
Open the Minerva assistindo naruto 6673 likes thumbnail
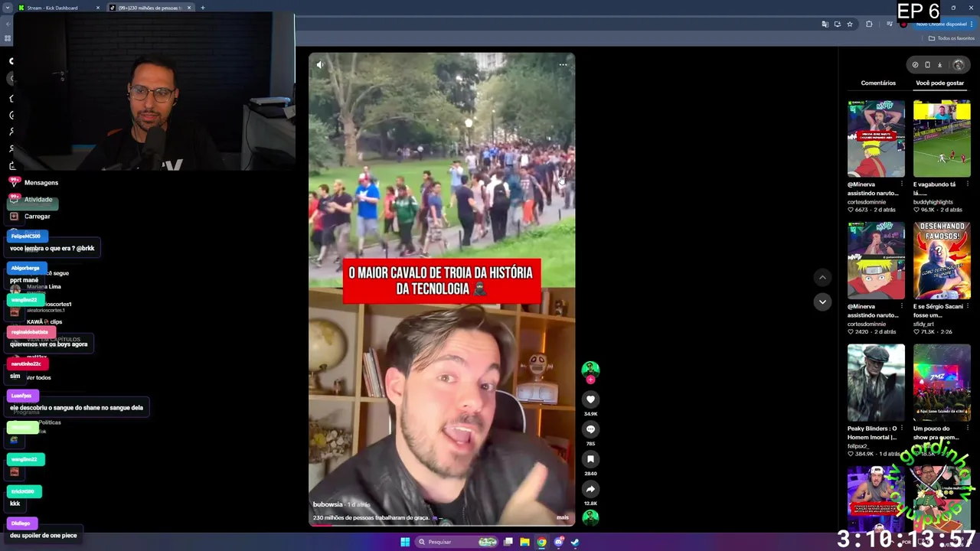tap(876, 139)
